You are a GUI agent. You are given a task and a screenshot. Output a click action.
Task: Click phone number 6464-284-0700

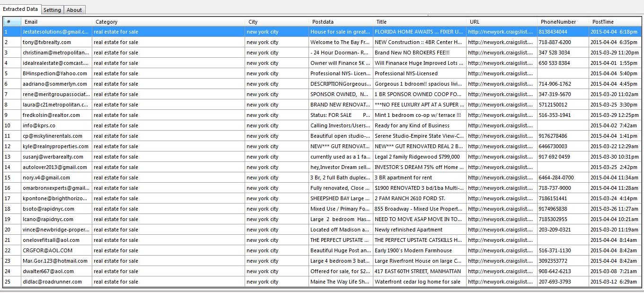point(556,178)
